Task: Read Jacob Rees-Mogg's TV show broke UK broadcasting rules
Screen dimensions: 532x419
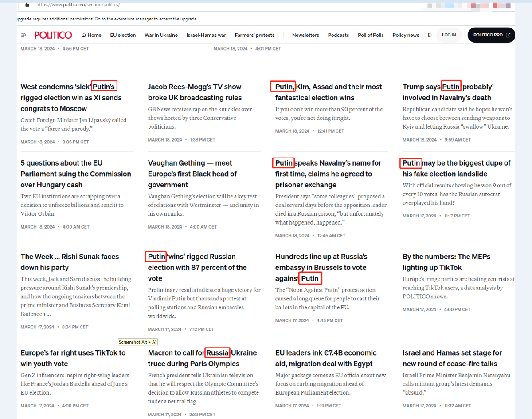Action: coord(195,92)
